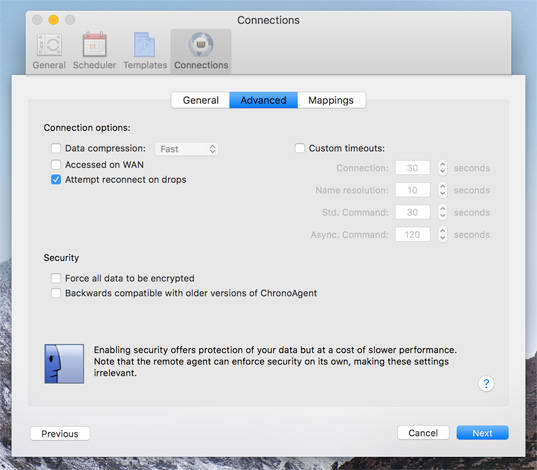Screen dimensions: 537x470
Task: Click the Connection timeout stepper arrows
Action: point(442,168)
